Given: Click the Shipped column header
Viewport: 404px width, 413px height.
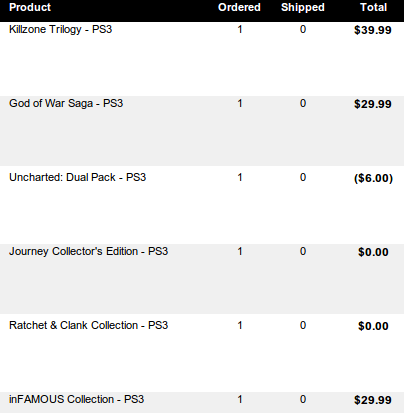Looking at the screenshot, I should point(303,8).
